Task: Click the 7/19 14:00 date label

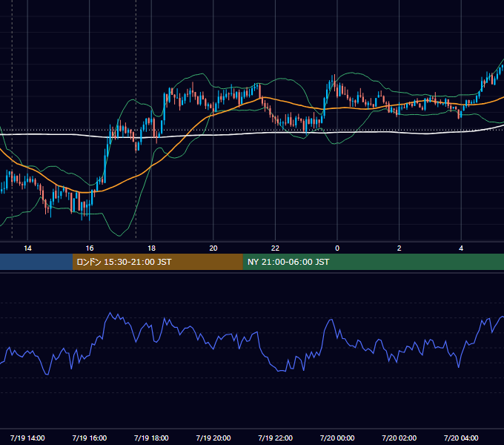Action: coord(27,438)
